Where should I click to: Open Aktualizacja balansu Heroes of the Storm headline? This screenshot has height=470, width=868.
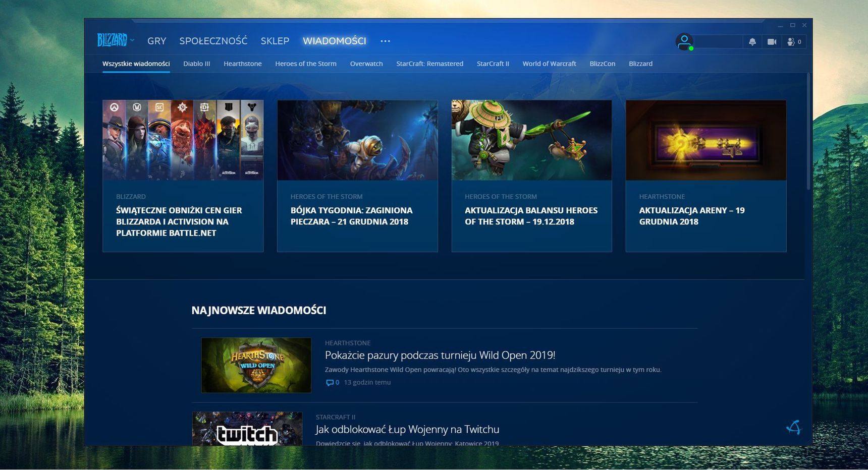pyautogui.click(x=531, y=216)
